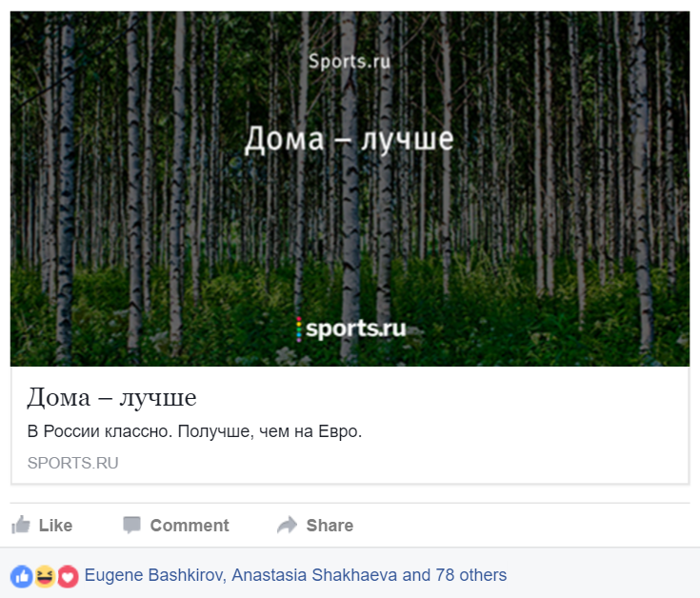Click the speech-bubble Comment icon

[x=131, y=525]
